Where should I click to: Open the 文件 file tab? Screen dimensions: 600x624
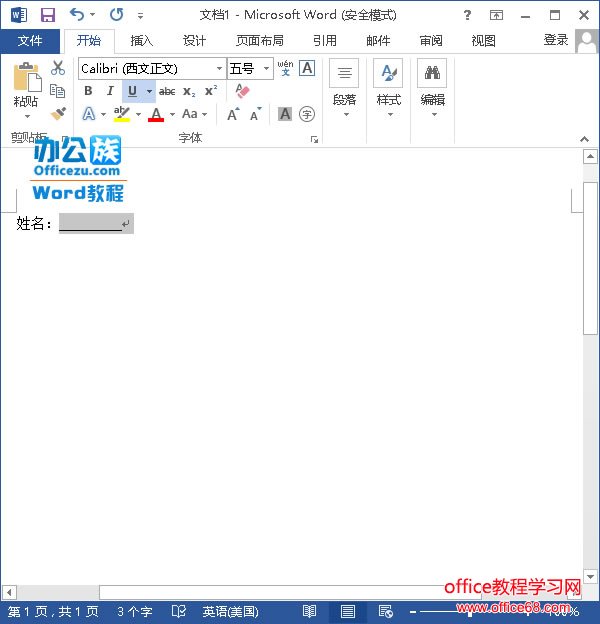pyautogui.click(x=30, y=41)
